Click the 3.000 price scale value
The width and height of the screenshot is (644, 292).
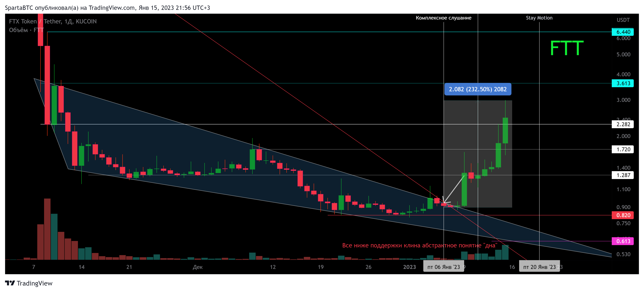click(623, 100)
